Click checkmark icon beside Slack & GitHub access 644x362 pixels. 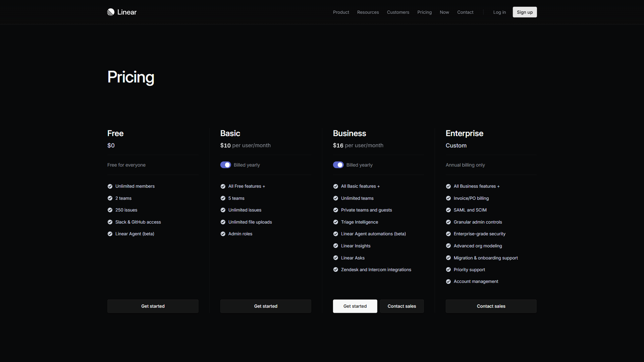point(110,222)
